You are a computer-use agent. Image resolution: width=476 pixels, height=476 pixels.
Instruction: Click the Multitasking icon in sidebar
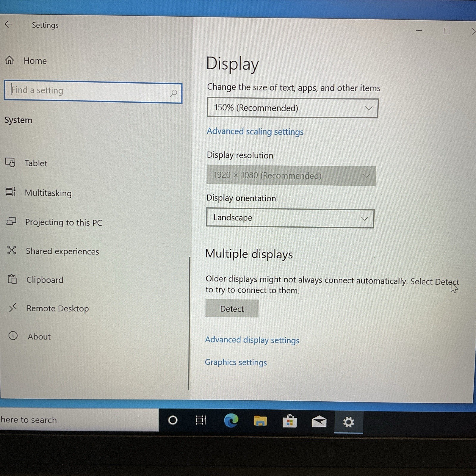[x=11, y=192]
